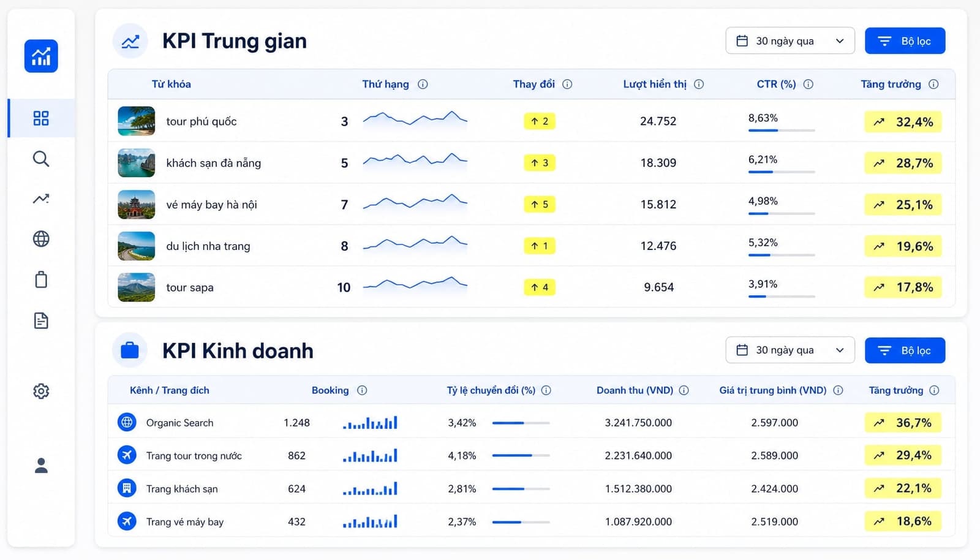Click the 28,7% growth badge

pos(903,163)
